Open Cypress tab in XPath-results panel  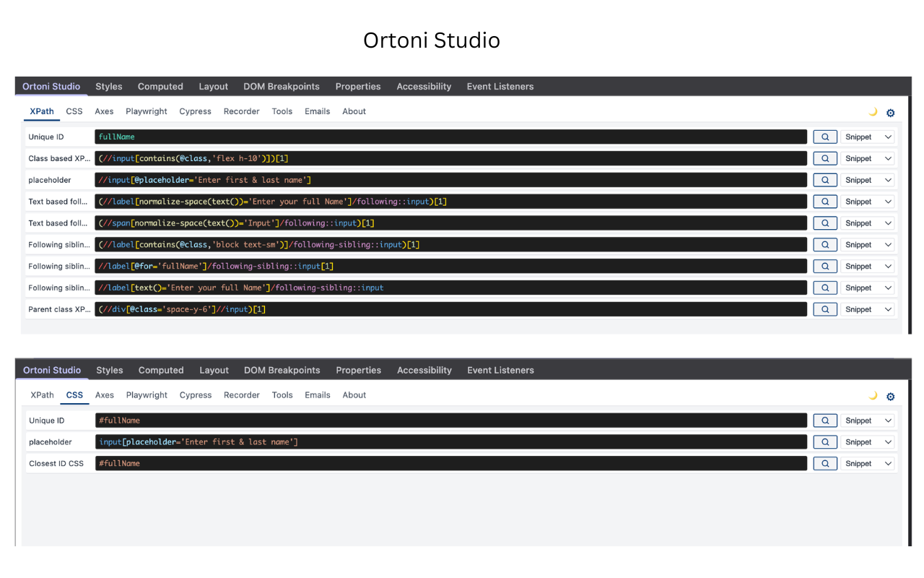click(196, 111)
